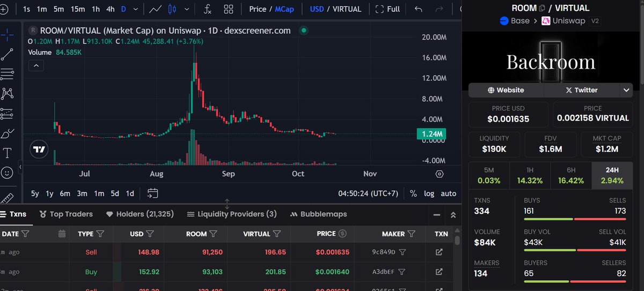Open the Fibonacci retracement tool

pyautogui.click(x=7, y=73)
